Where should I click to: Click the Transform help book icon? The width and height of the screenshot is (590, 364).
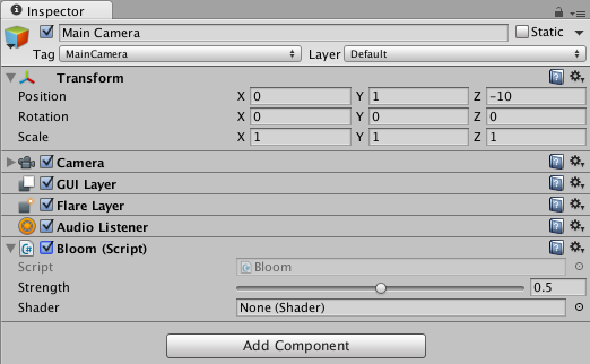tap(556, 77)
